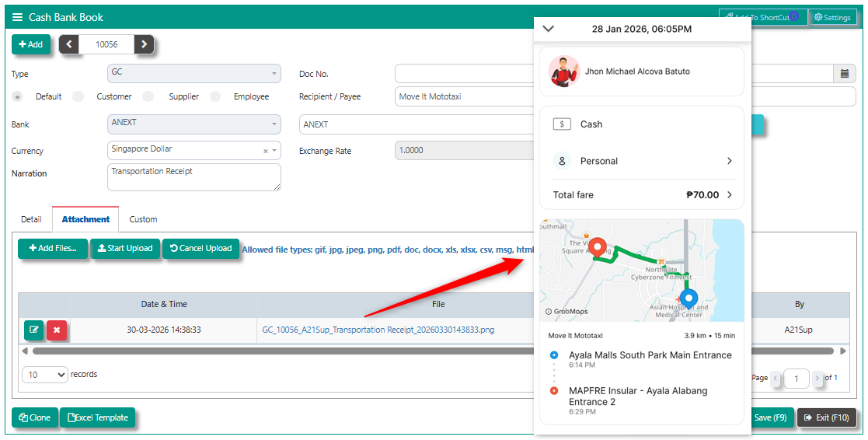The image size is (868, 440).
Task: Open the Settings button in header
Action: point(832,17)
